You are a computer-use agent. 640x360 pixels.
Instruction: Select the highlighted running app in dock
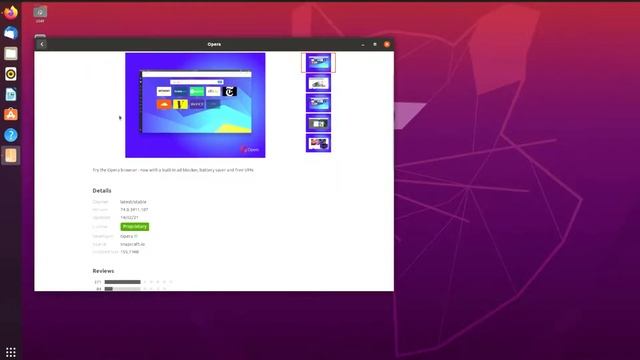pos(11,156)
